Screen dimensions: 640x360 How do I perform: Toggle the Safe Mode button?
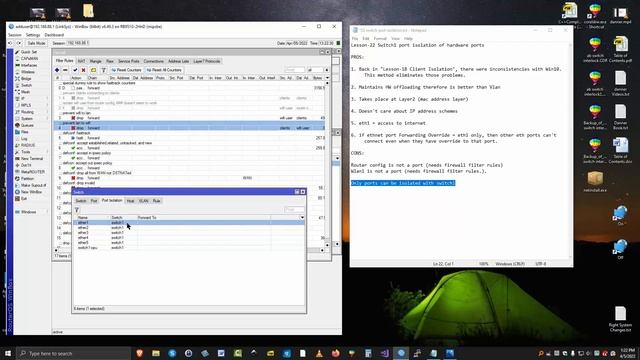36,43
